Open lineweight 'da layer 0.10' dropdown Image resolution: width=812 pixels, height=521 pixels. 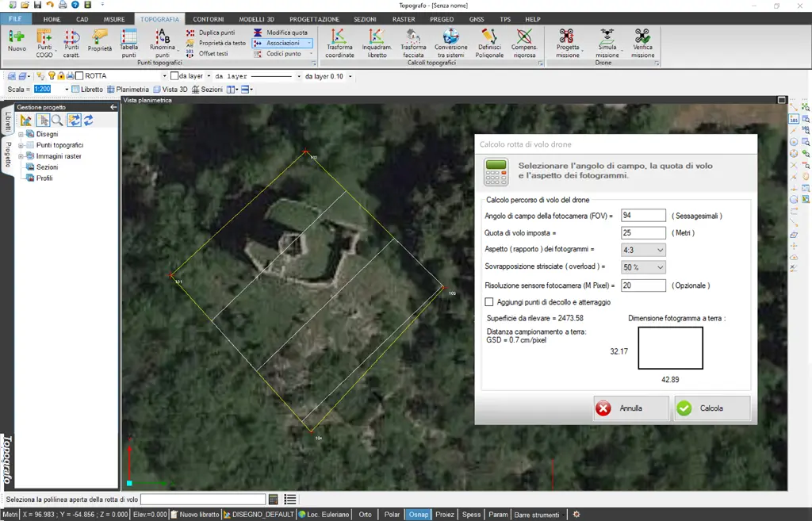click(350, 76)
